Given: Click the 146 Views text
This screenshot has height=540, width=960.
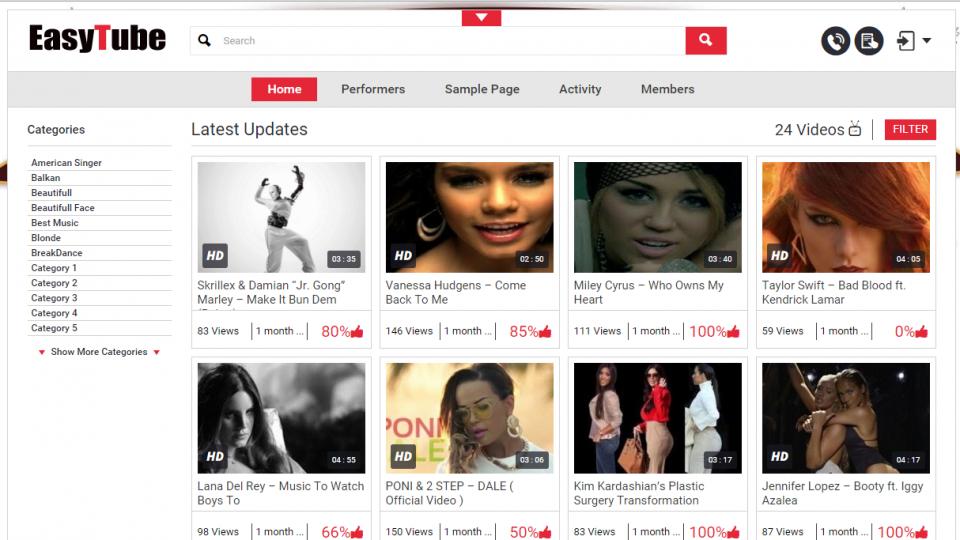Looking at the screenshot, I should [409, 331].
